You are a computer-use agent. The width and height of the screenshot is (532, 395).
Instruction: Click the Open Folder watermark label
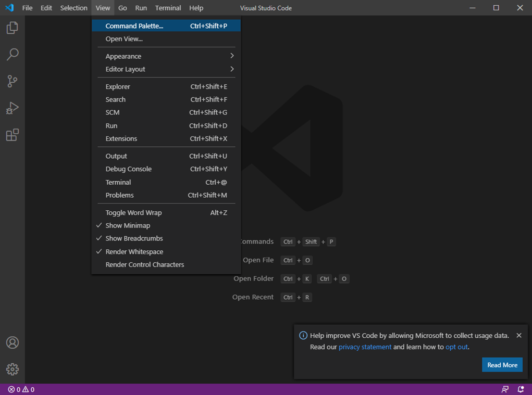[253, 278]
